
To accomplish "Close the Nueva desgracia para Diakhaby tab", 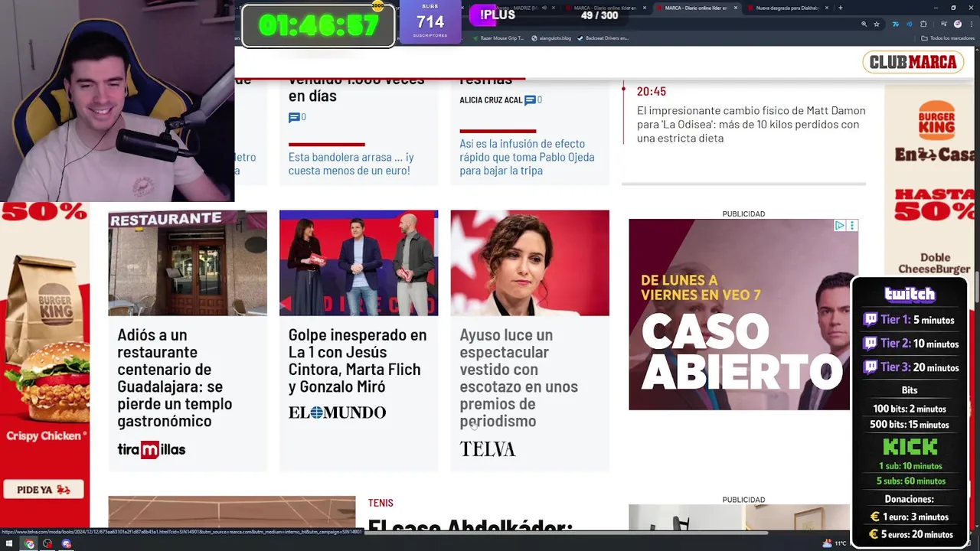I will pos(827,8).
